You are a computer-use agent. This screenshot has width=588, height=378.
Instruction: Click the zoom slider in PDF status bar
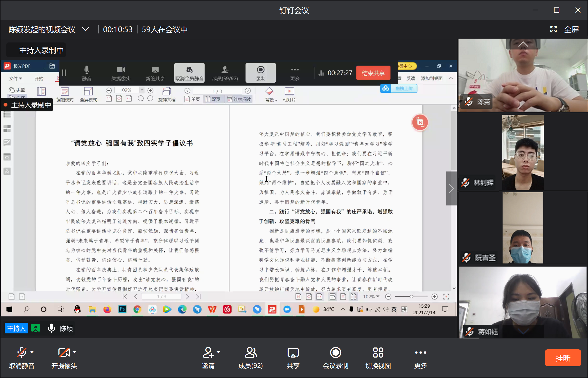click(411, 297)
